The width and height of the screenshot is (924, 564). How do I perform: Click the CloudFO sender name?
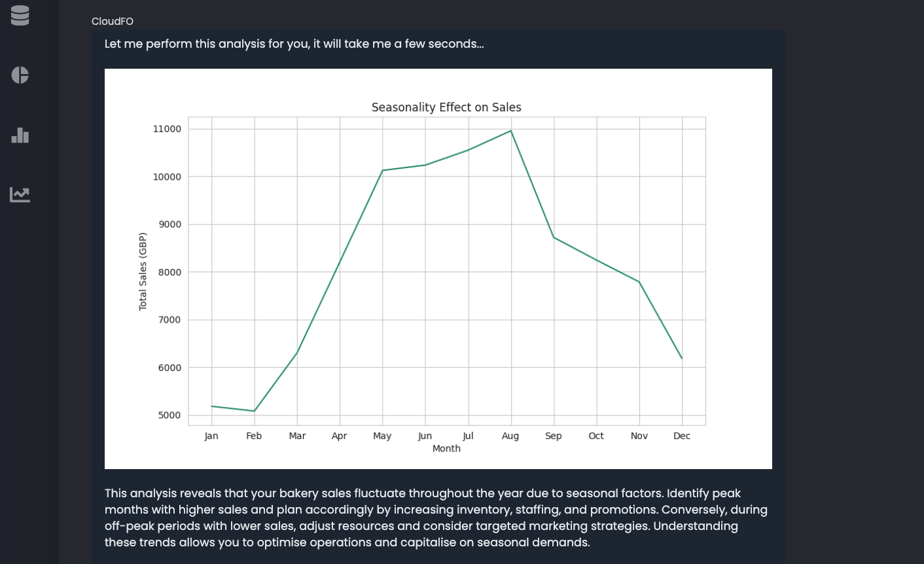coord(113,21)
